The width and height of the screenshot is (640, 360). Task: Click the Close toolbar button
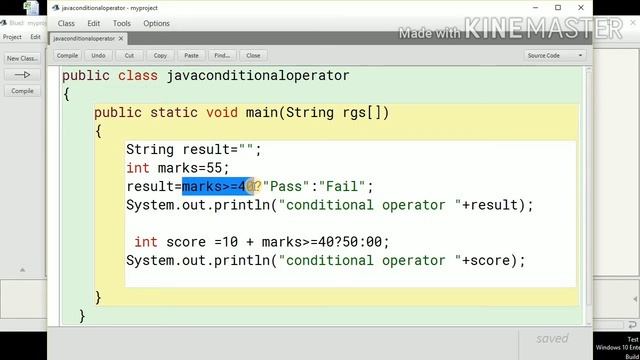coord(253,56)
